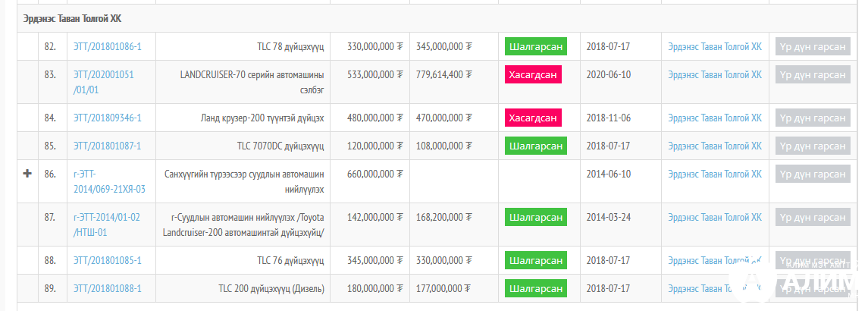Open tender link ЭТТ/201801085-1
The width and height of the screenshot is (868, 311).
[x=107, y=260]
